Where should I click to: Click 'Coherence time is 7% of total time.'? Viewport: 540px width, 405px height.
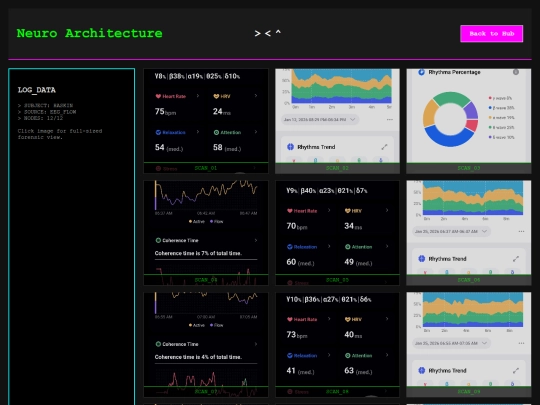pyautogui.click(x=198, y=253)
